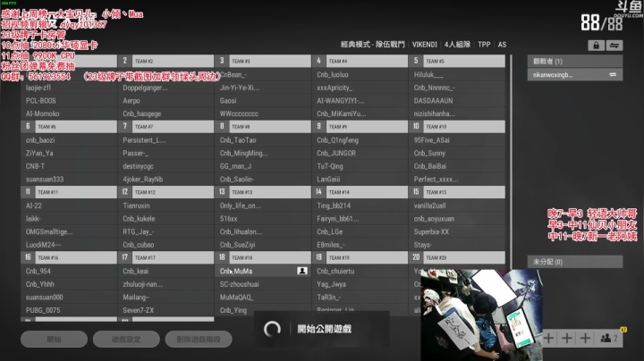The image size is (644, 361).
Task: Click the squad members icon showing 2
Action: coord(609,339)
